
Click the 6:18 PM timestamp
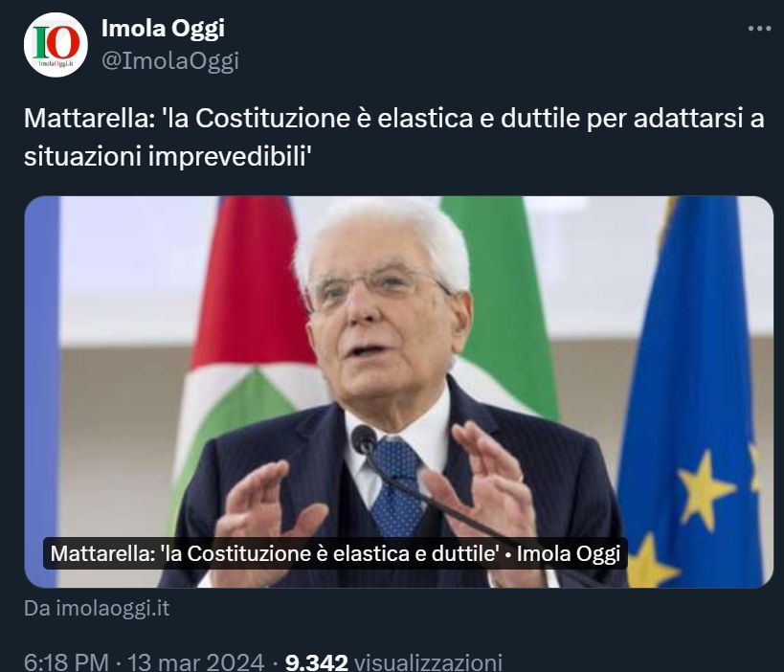(66, 662)
